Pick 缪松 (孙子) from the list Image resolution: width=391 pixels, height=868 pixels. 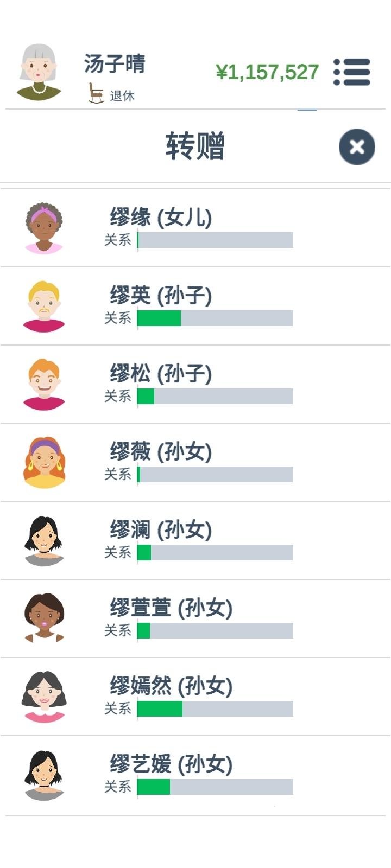[x=195, y=385]
